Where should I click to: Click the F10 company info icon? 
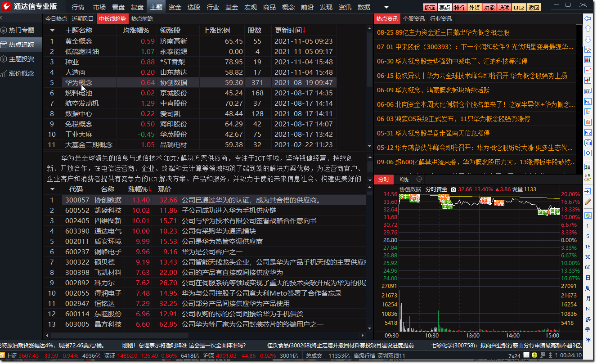click(x=588, y=102)
